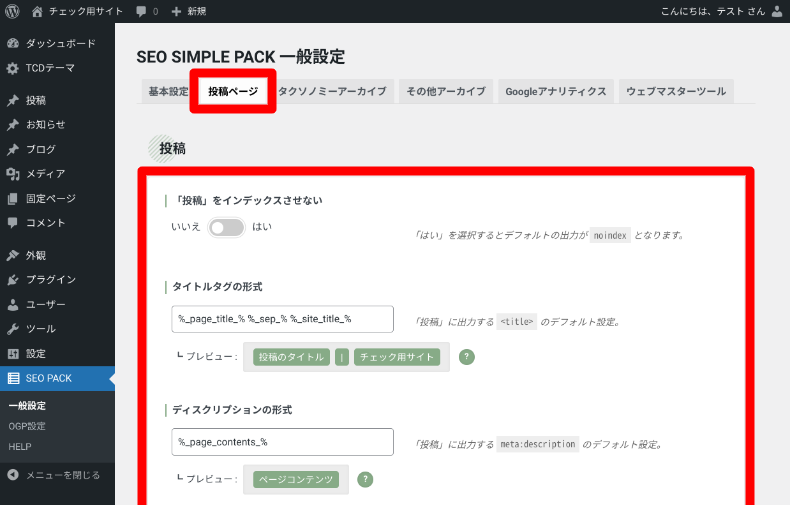Click the ページコンテンツ preview tag
The height and width of the screenshot is (505, 790).
coord(296,479)
